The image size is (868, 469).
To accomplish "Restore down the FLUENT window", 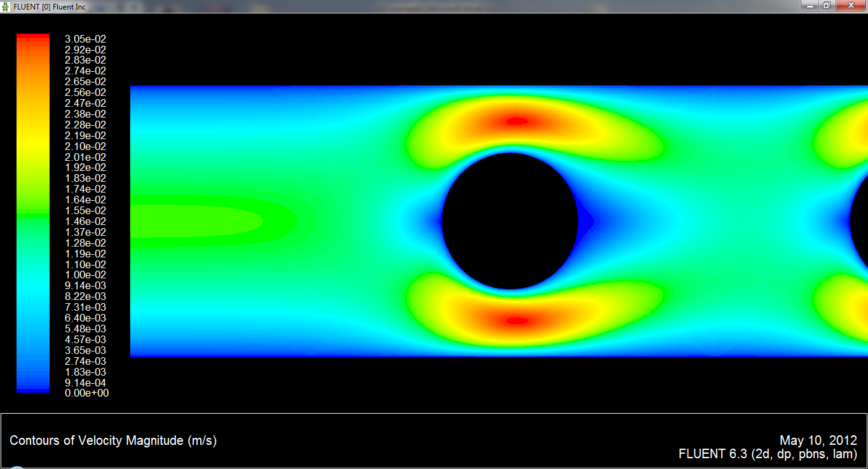I will click(x=825, y=5).
